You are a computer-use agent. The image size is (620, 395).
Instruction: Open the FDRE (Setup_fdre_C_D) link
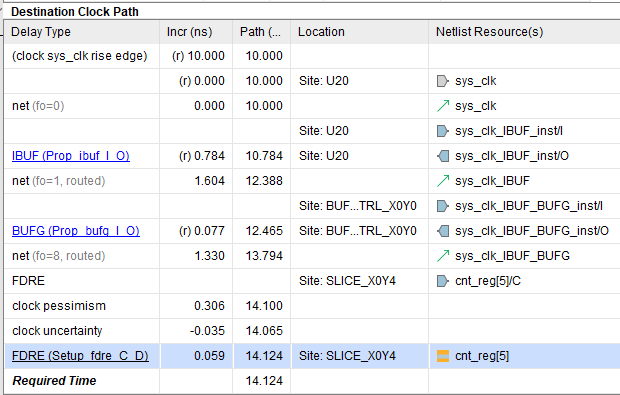tap(80, 356)
